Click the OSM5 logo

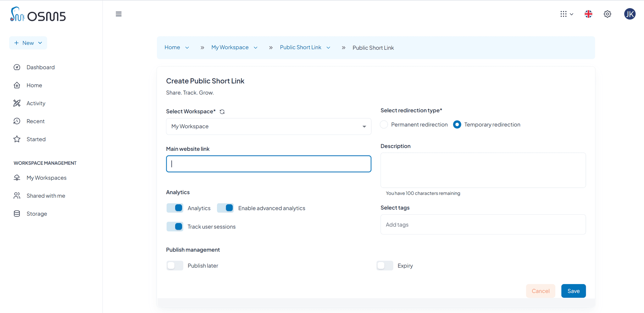[38, 14]
